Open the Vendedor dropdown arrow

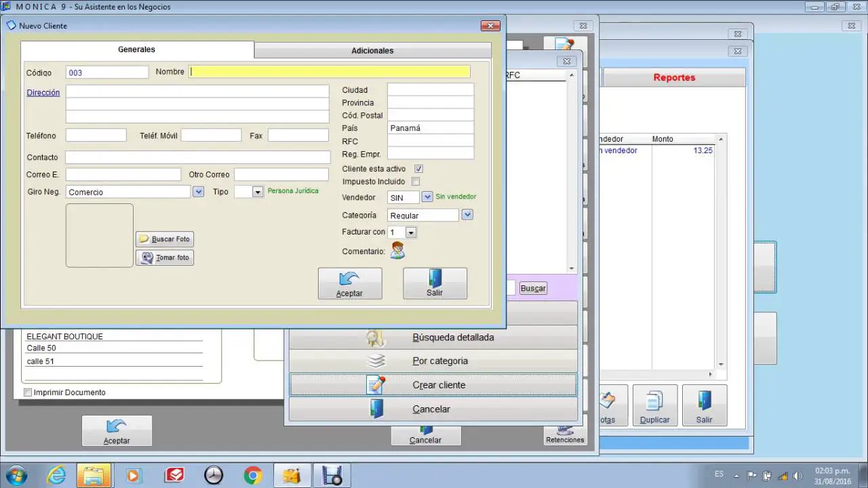[427, 197]
